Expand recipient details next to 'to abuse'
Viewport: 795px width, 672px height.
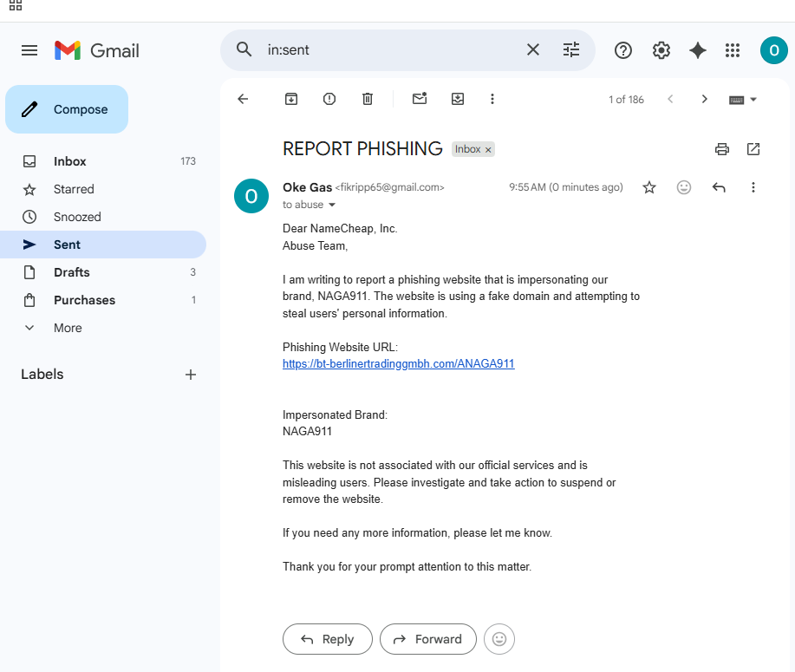click(x=332, y=205)
